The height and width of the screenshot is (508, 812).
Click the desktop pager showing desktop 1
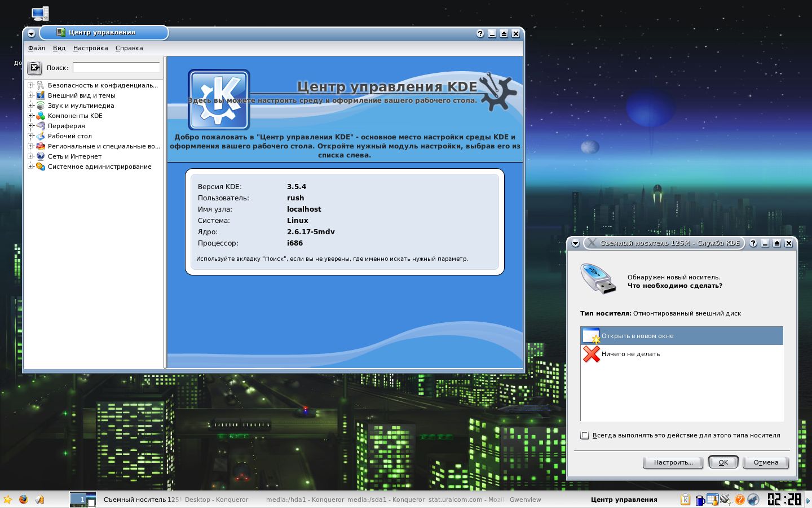coord(83,500)
